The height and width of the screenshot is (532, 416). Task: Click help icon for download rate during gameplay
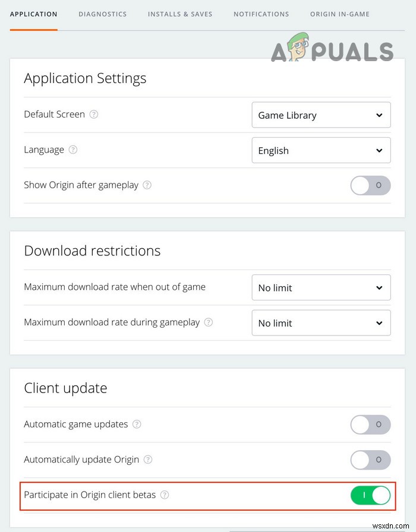click(x=208, y=322)
